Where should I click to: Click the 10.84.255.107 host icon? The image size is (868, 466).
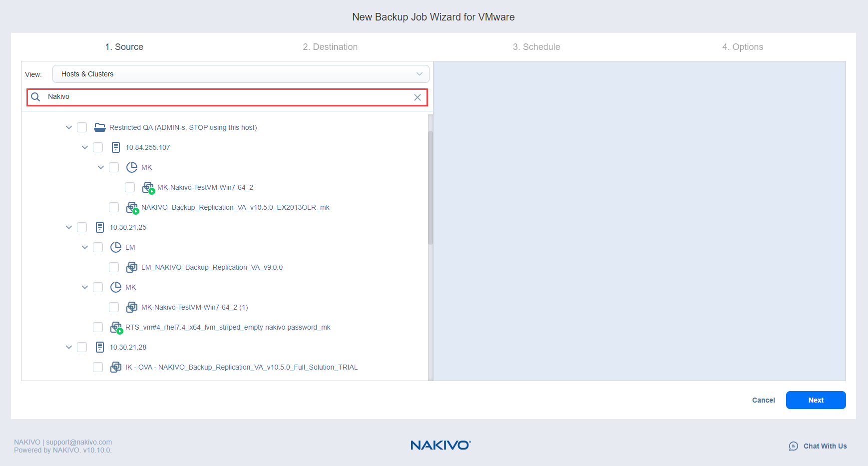[x=116, y=147]
